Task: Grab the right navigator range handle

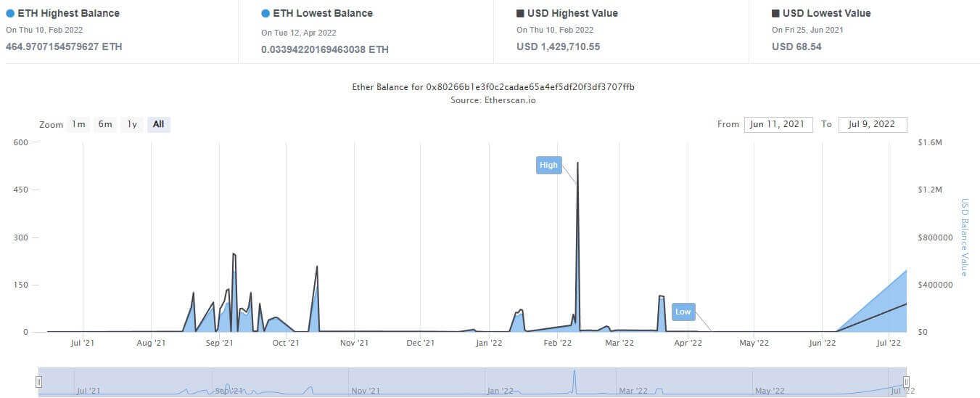Action: 906,382
